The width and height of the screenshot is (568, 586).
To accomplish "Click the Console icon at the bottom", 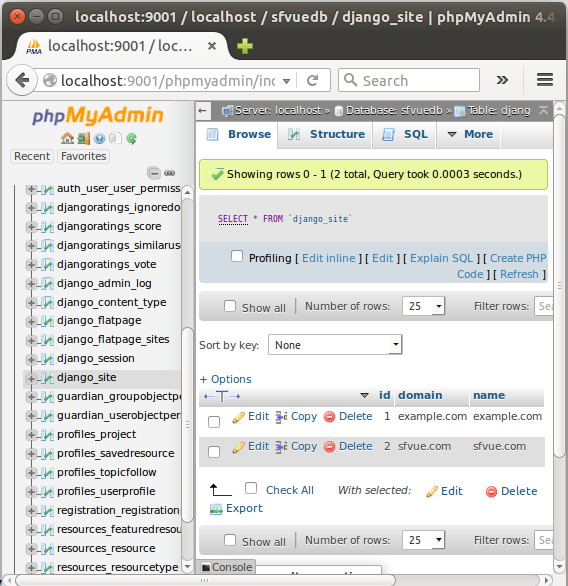I will tap(206, 567).
